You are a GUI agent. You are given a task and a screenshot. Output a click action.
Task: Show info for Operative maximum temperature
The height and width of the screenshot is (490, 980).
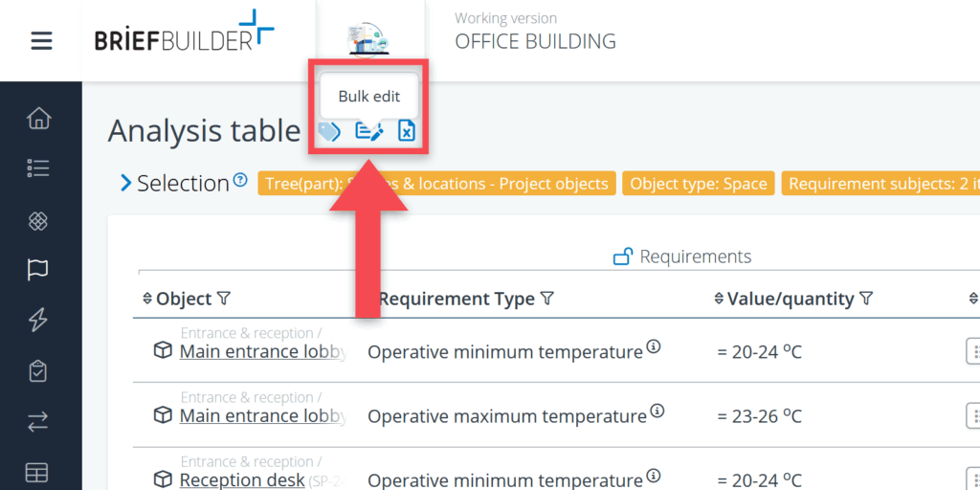point(657,411)
